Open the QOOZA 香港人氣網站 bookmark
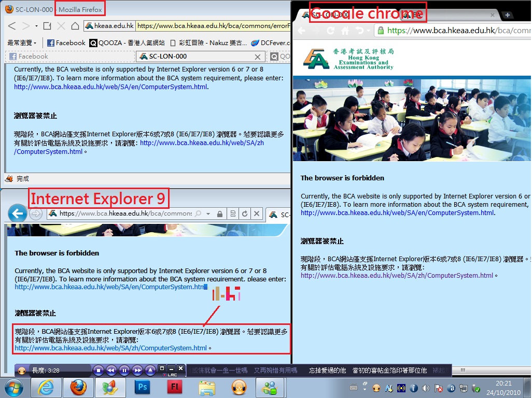This screenshot has height=398, width=532. coord(127,42)
